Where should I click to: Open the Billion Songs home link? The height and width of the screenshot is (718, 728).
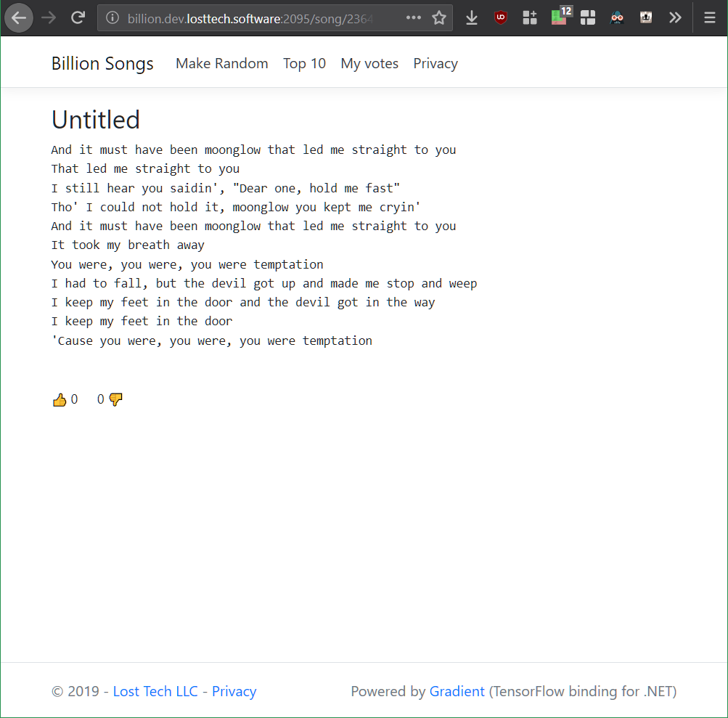pos(102,63)
